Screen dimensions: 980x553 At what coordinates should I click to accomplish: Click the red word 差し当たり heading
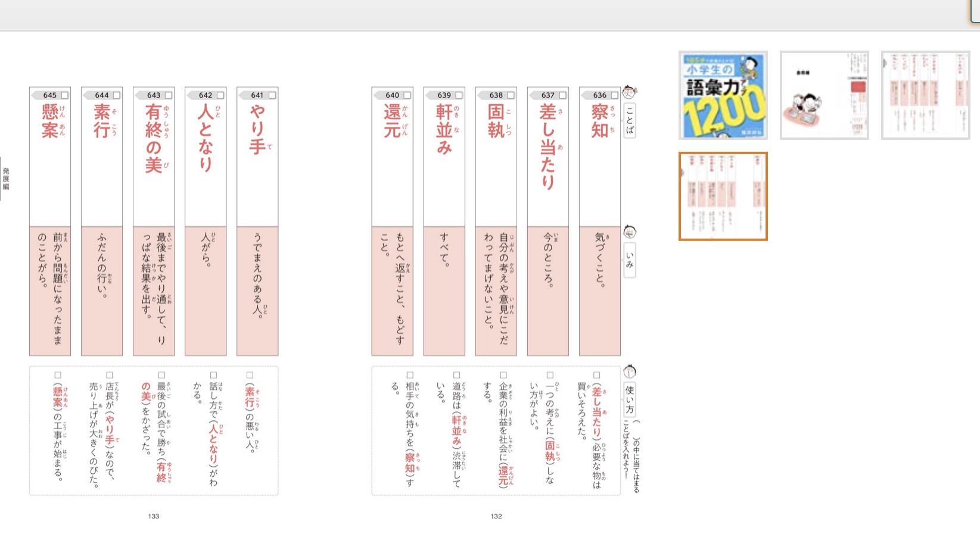coord(547,146)
